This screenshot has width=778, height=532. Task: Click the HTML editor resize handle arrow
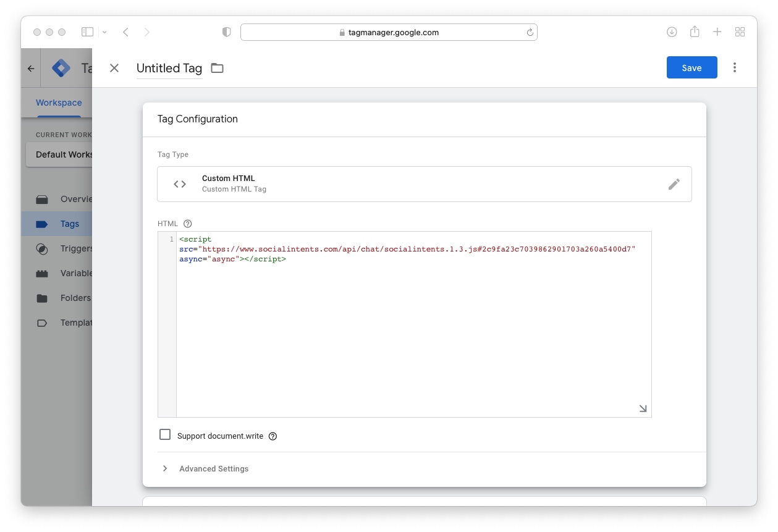click(643, 408)
